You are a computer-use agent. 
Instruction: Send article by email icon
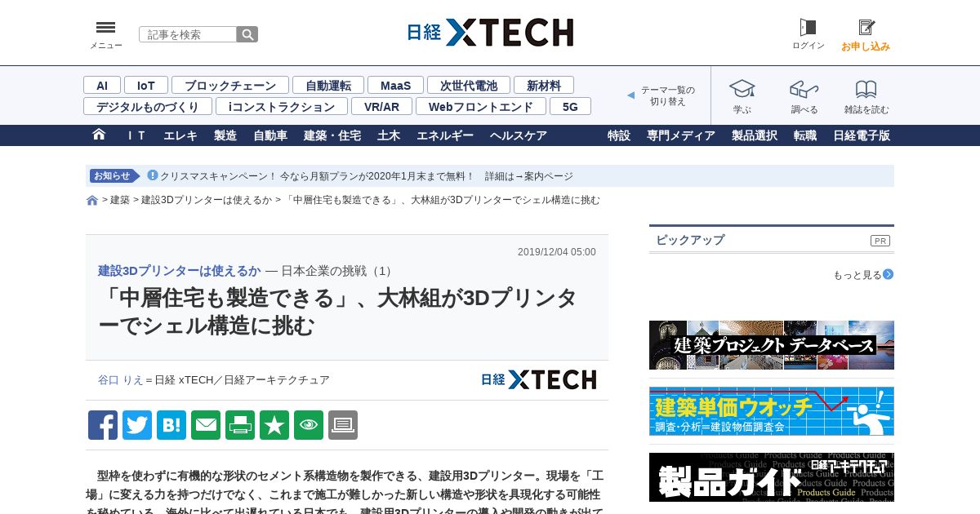click(206, 425)
